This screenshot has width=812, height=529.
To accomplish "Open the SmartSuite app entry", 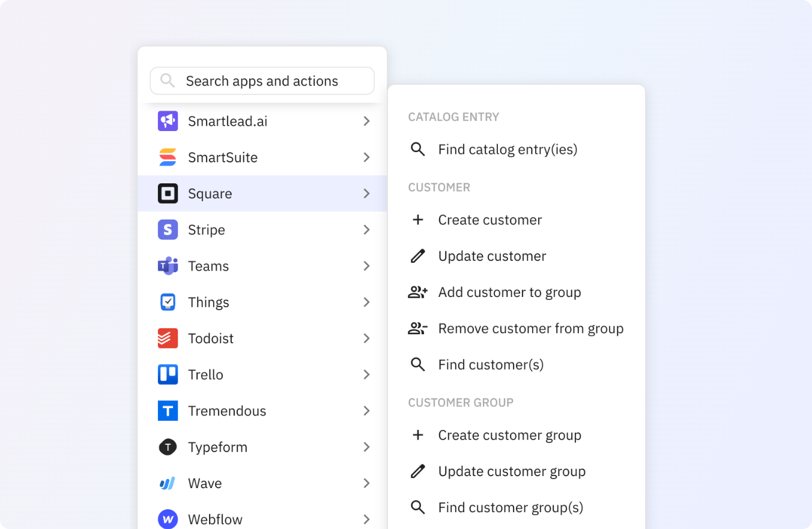I will tap(262, 157).
